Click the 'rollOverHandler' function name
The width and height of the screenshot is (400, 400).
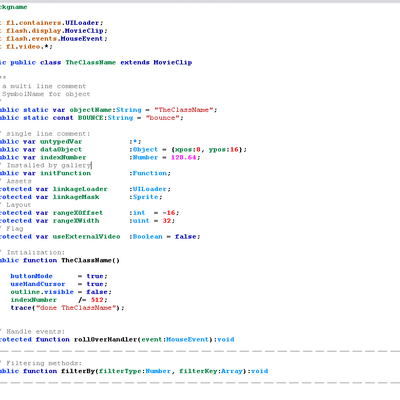click(x=105, y=339)
